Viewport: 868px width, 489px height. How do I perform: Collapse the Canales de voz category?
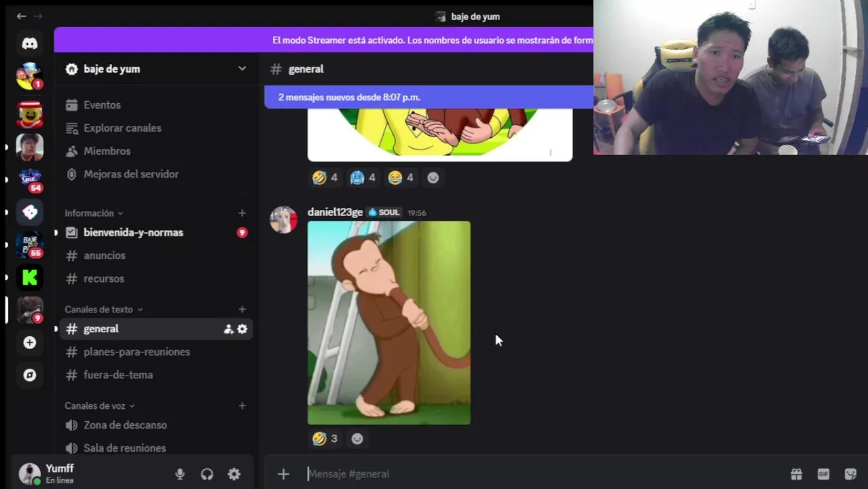[100, 406]
